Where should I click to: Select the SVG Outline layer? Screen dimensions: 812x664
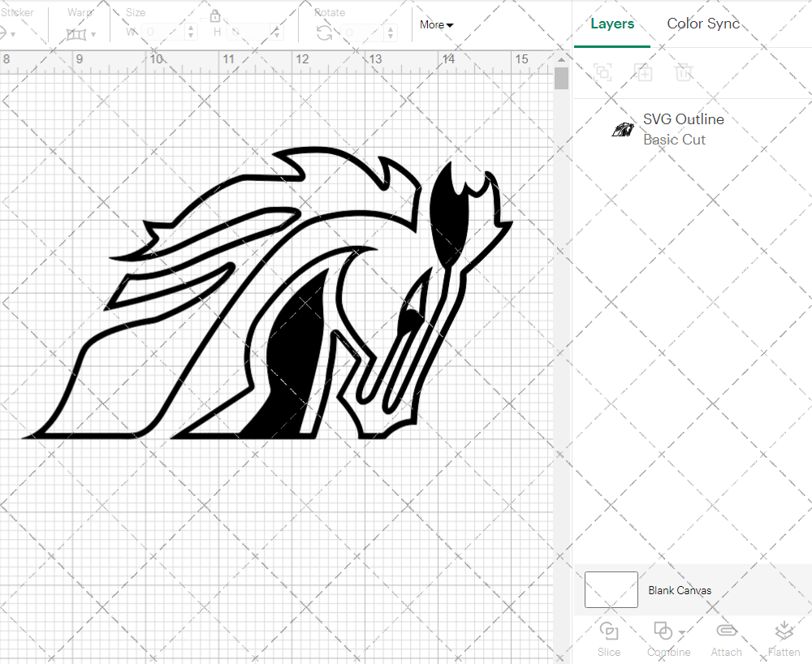(683, 119)
